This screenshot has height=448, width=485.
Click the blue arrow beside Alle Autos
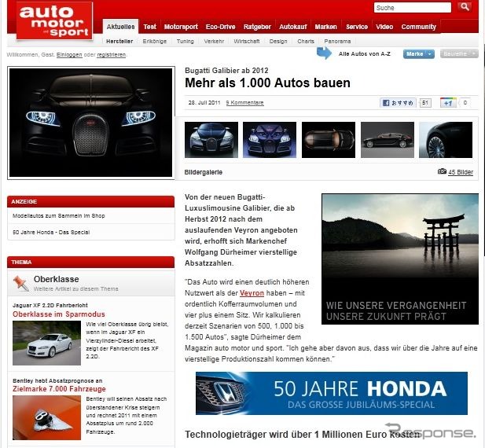pyautogui.click(x=324, y=53)
